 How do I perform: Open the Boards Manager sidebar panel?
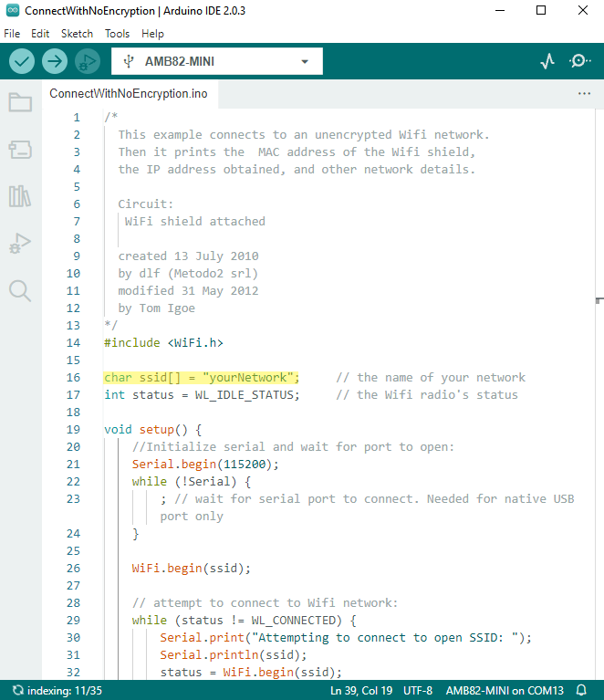(x=20, y=149)
